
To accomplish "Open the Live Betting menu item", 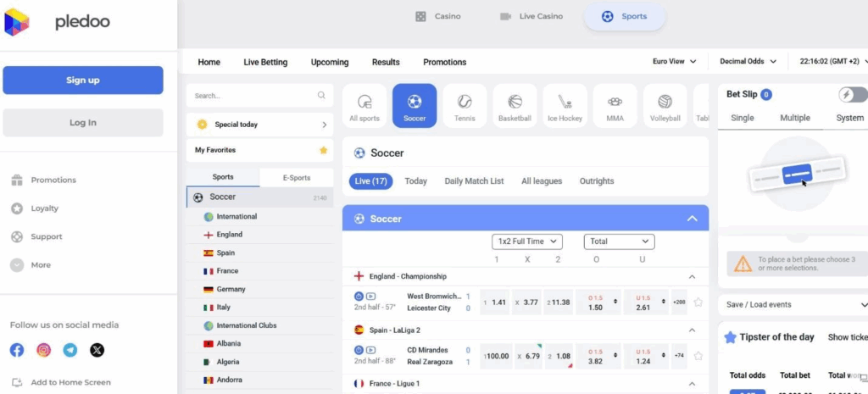I will click(265, 62).
